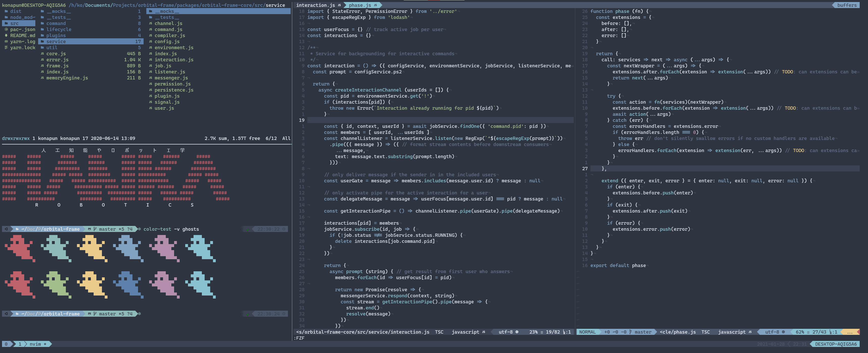Screen dimensions: 868x353
Task: Switch to the interaction.js buffer tab
Action: pyautogui.click(x=315, y=5)
